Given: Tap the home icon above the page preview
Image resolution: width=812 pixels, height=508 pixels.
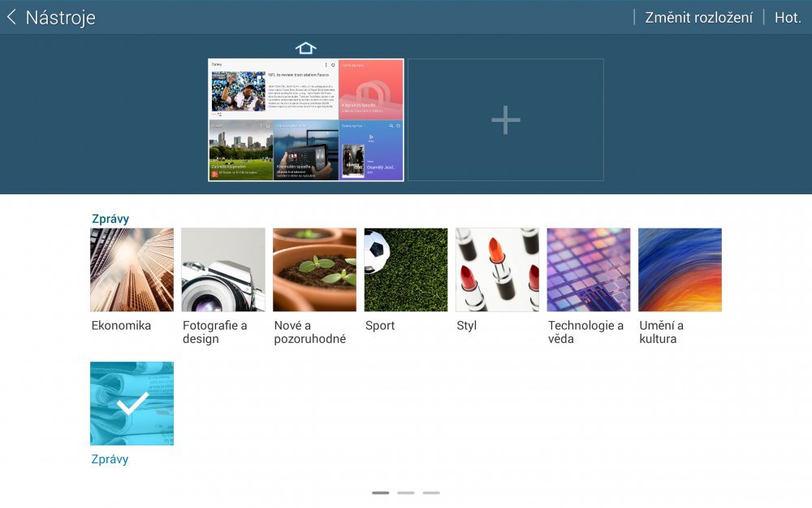Looking at the screenshot, I should point(305,48).
